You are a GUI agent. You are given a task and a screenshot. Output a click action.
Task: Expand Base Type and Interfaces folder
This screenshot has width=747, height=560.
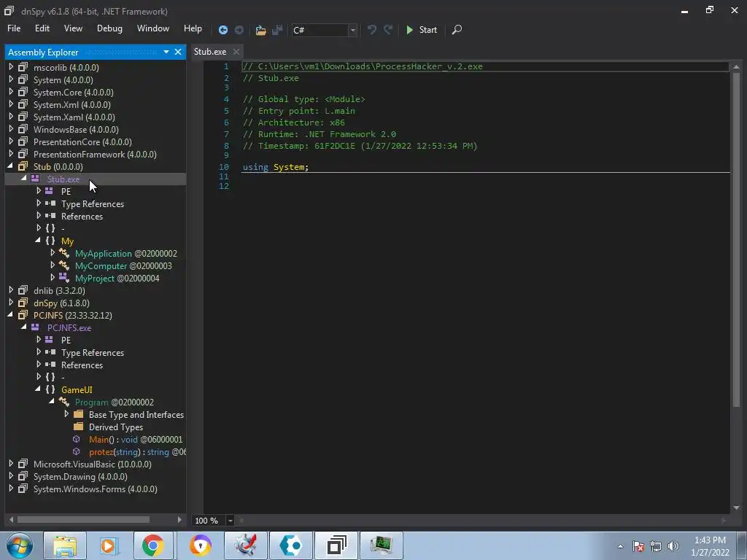tap(66, 414)
